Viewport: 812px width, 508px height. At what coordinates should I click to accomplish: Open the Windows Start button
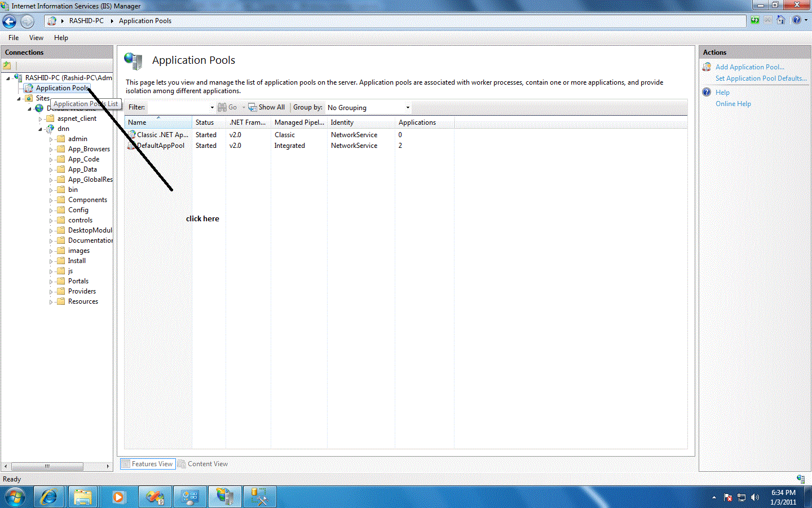[15, 497]
